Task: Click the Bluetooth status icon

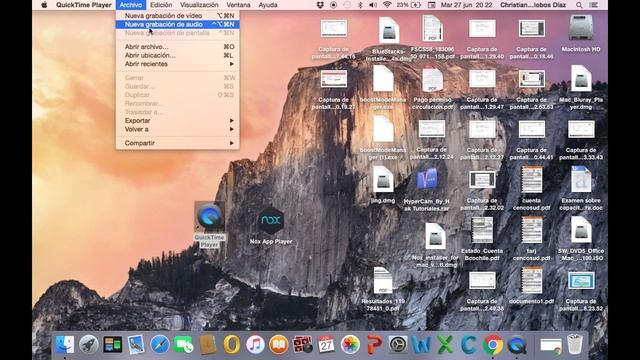Action: click(360, 5)
